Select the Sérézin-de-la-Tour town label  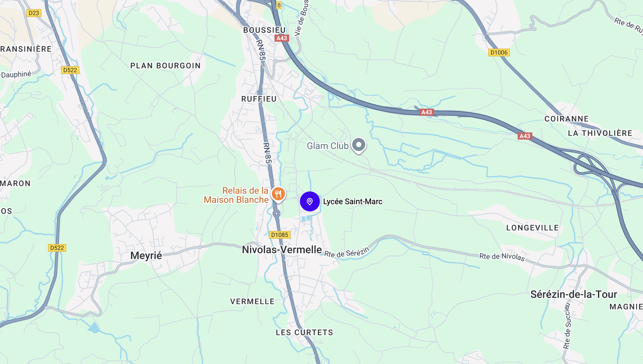573,295
